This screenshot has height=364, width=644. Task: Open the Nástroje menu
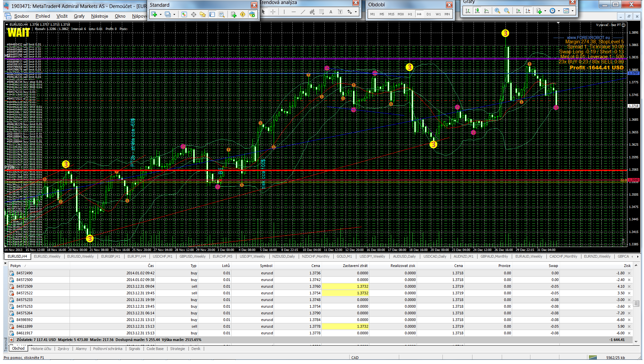click(x=100, y=16)
